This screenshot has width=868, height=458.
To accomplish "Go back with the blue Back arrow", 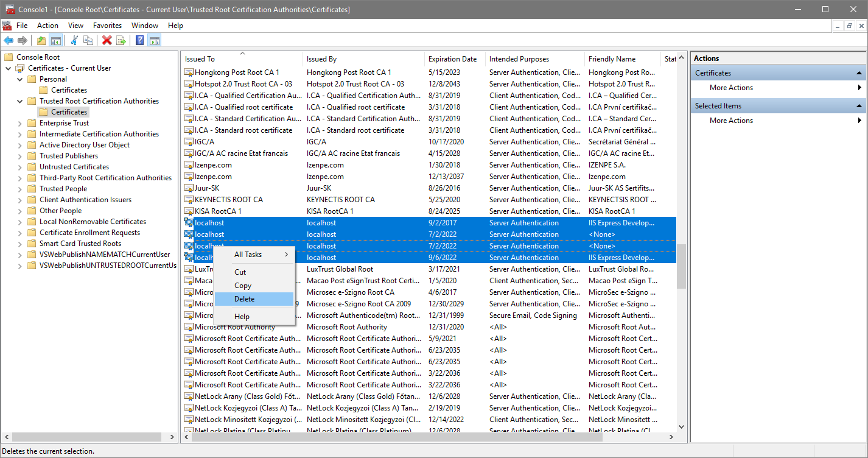I will [x=9, y=40].
